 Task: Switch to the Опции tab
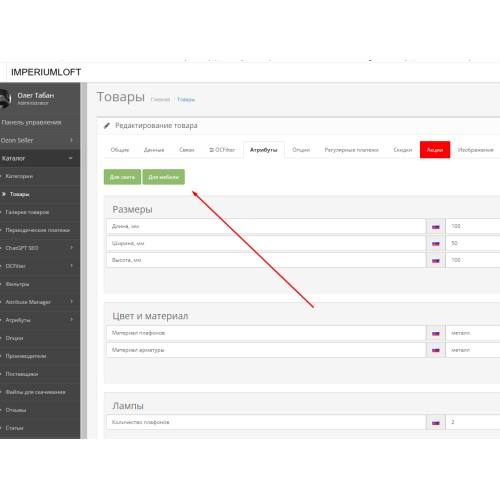(301, 150)
